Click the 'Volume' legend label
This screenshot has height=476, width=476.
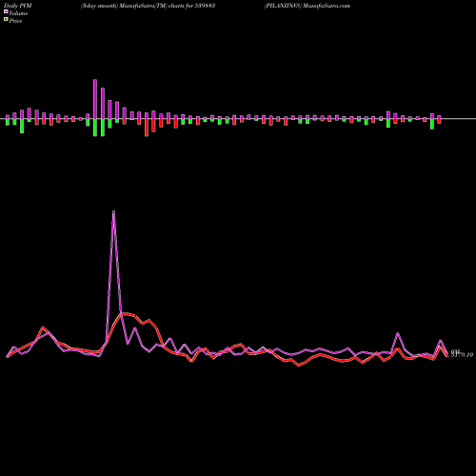pos(18,13)
